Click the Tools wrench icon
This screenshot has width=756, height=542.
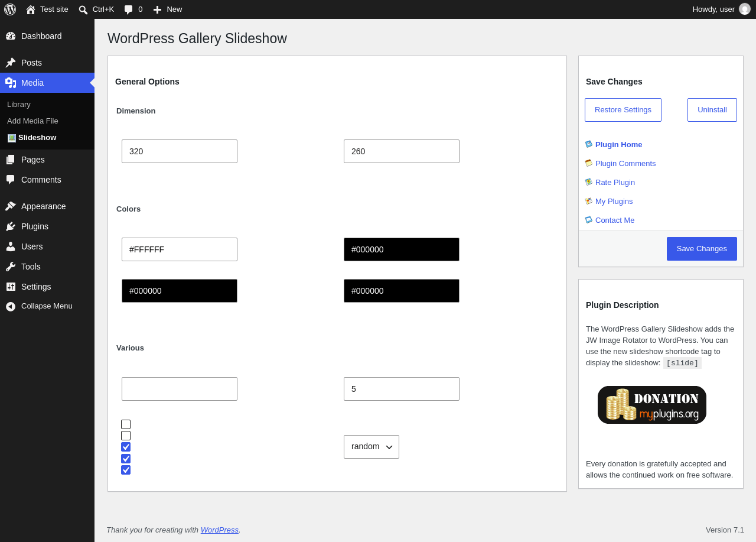[x=11, y=267]
